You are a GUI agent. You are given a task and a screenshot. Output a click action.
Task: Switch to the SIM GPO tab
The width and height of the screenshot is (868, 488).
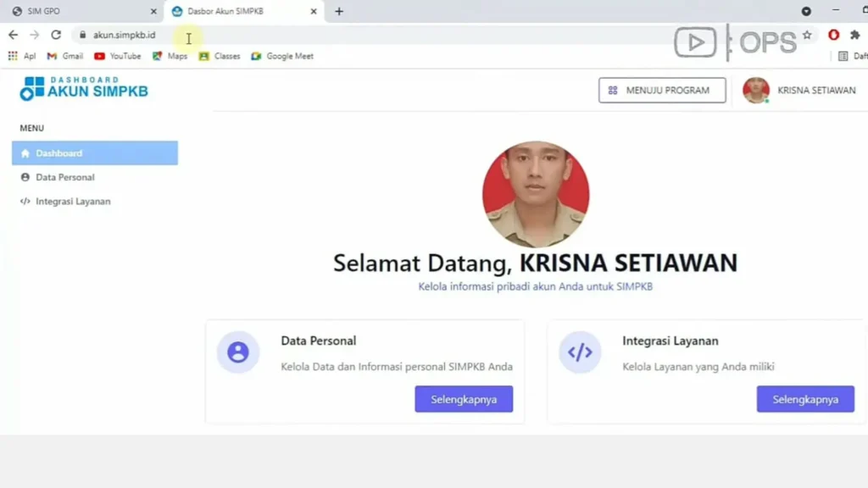point(83,11)
